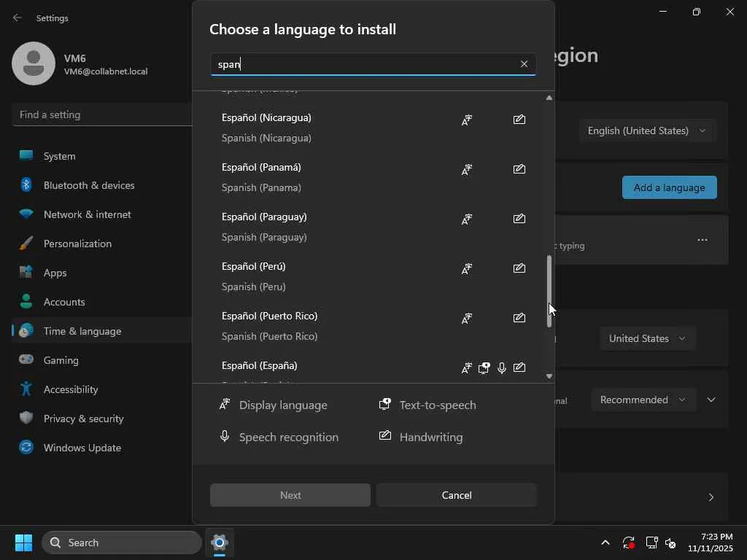
Task: Click display language icon for Español (Panamá)
Action: tap(466, 169)
